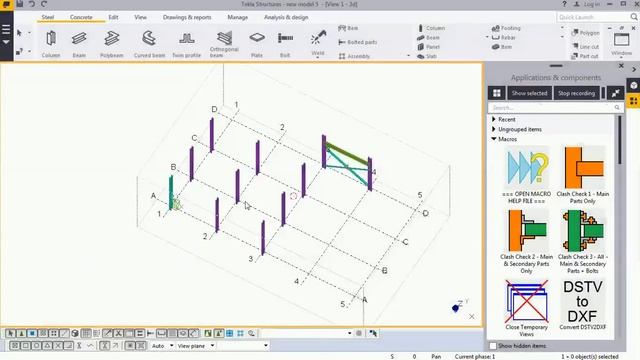Undo the last action

[31, 4]
